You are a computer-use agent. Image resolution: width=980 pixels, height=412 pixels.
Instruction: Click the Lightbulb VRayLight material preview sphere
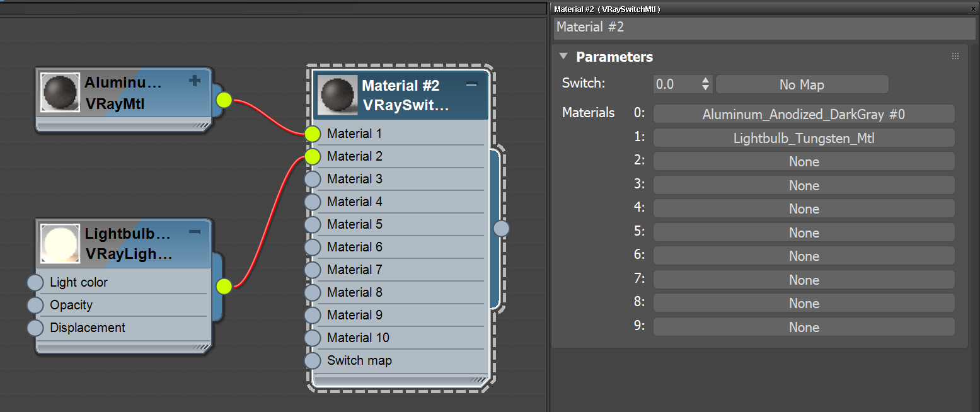pyautogui.click(x=60, y=244)
